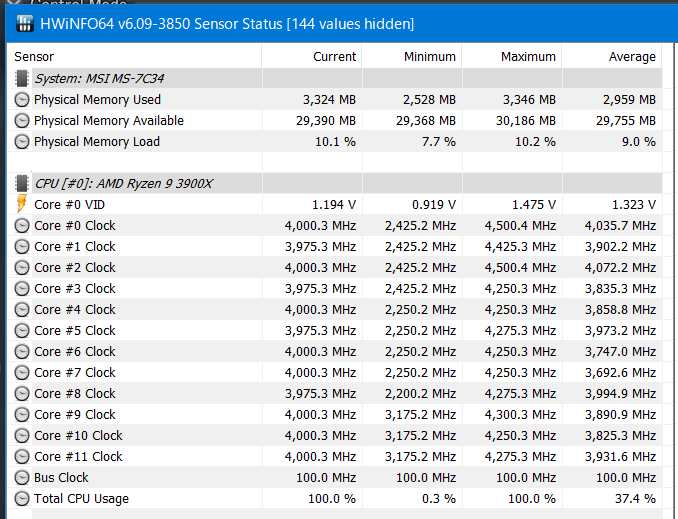678x519 pixels.
Task: Click the 2,200.2 MHz minimum for Core #8
Action: (x=420, y=394)
